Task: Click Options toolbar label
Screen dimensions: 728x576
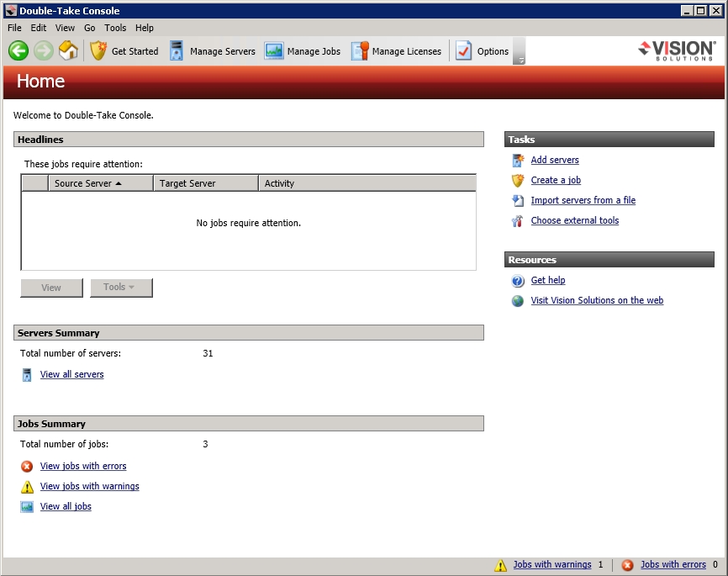Action: pyautogui.click(x=493, y=51)
